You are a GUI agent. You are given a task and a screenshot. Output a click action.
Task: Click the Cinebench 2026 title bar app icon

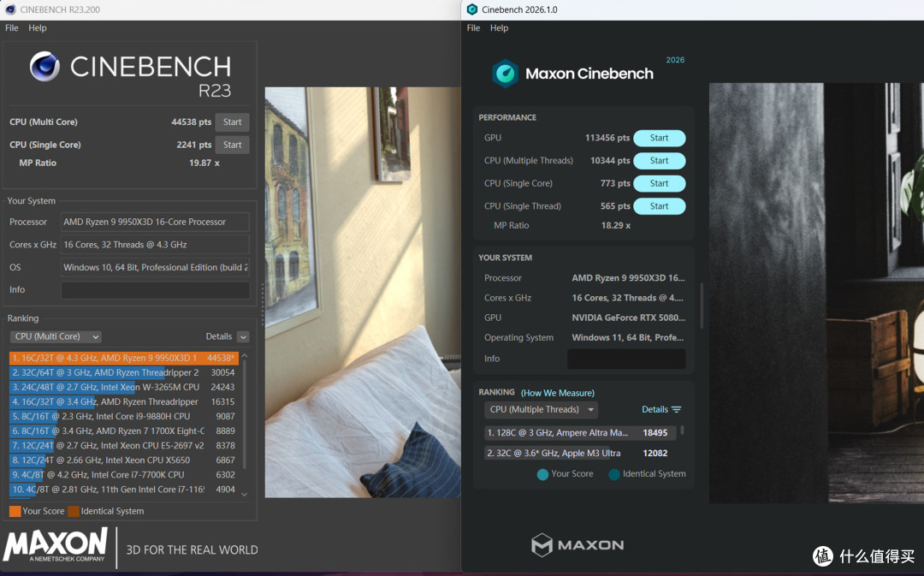(x=471, y=9)
